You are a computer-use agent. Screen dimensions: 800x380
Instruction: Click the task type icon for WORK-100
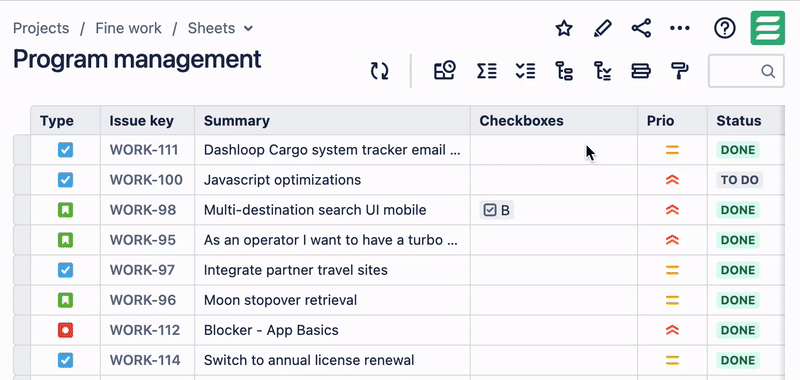65,180
